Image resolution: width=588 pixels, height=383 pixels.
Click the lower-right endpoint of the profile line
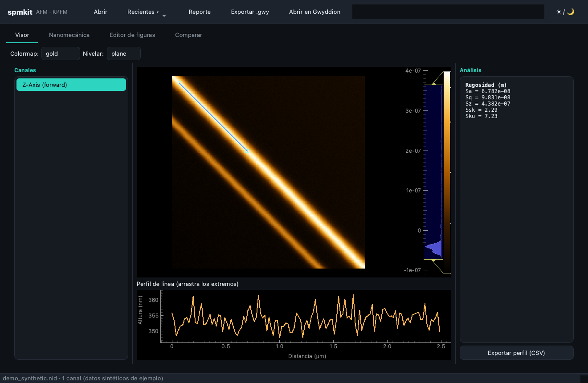tap(247, 151)
